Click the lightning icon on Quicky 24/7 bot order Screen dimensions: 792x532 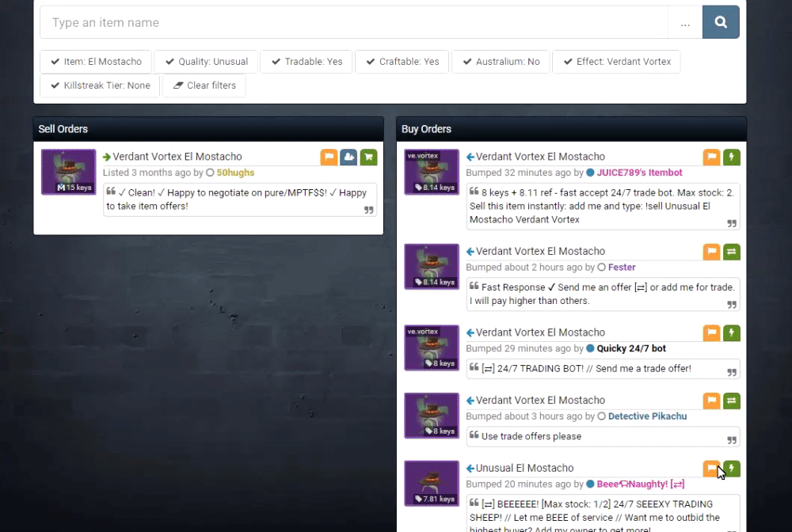[x=731, y=332]
